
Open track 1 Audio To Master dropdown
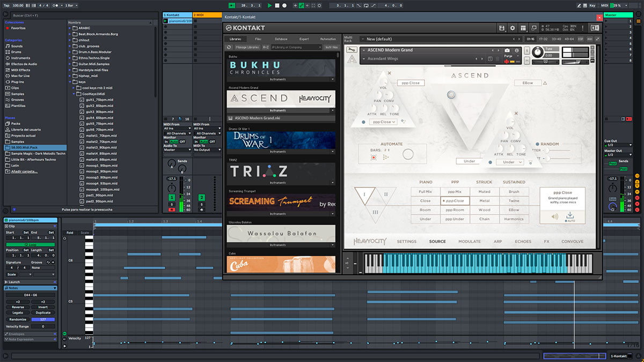click(178, 150)
